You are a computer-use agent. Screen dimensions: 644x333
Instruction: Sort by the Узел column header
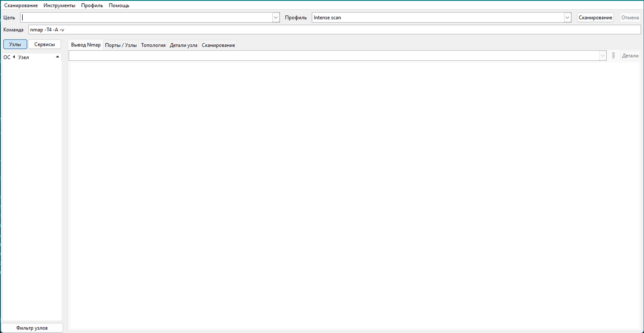[x=38, y=57]
